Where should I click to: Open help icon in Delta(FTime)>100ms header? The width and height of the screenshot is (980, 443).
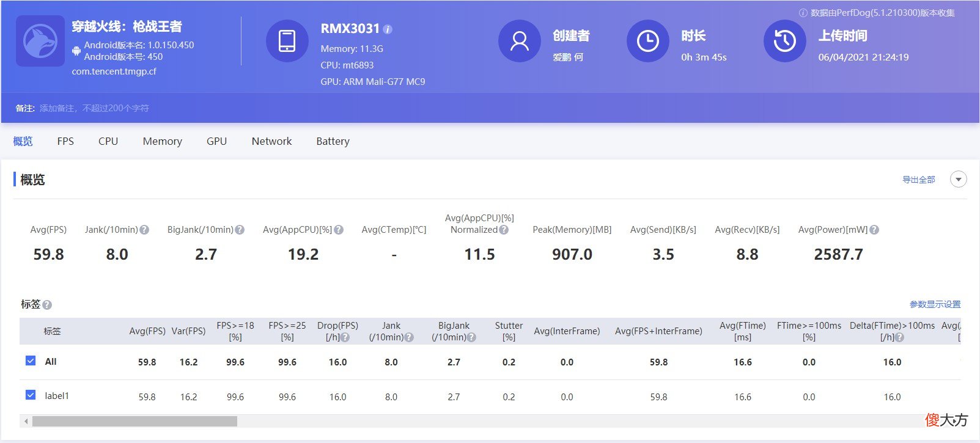pos(899,337)
